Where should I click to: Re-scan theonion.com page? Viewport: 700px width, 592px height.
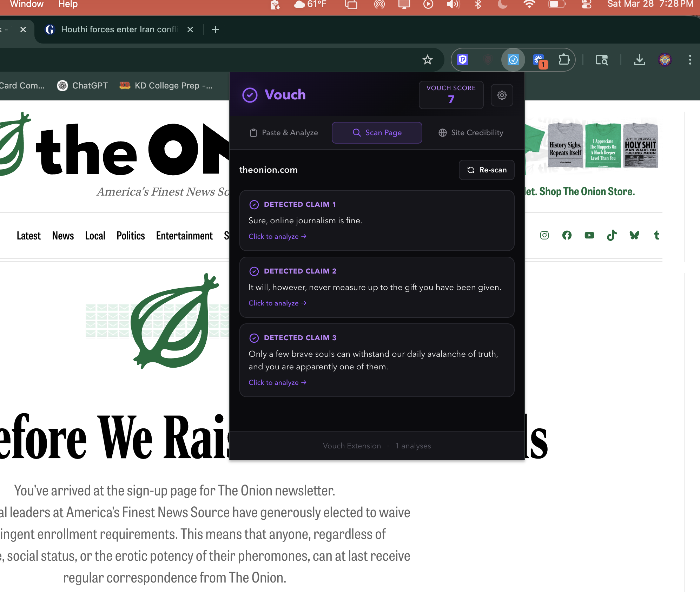tap(487, 170)
